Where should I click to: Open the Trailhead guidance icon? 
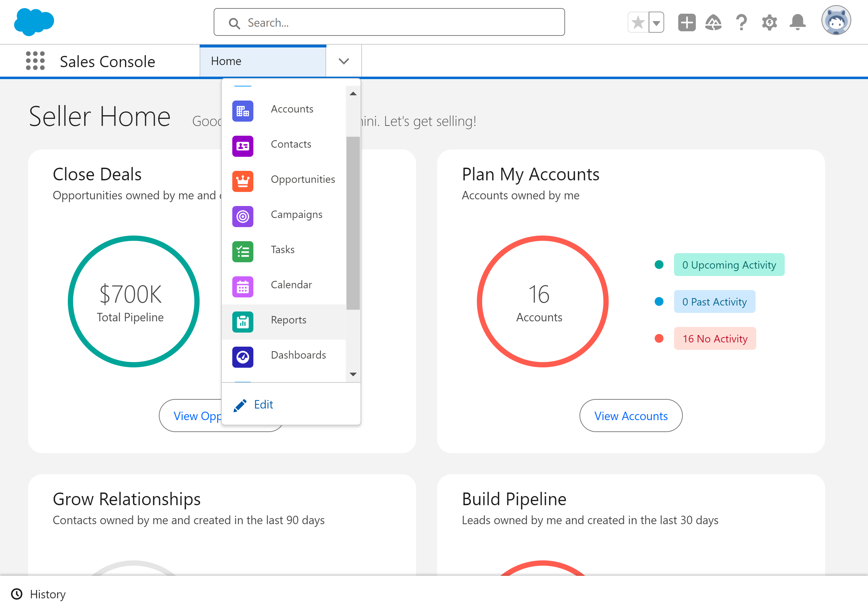(713, 22)
